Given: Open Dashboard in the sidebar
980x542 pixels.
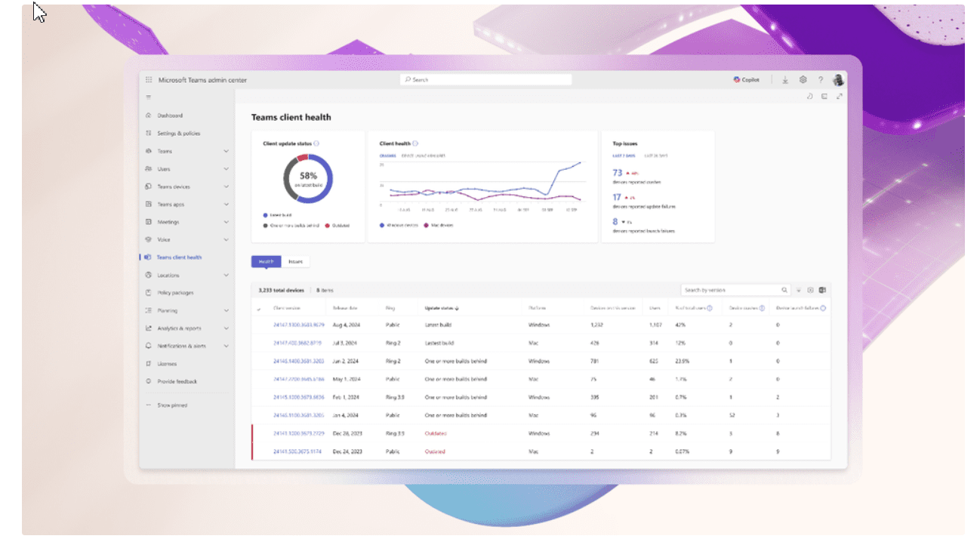Looking at the screenshot, I should pos(170,115).
